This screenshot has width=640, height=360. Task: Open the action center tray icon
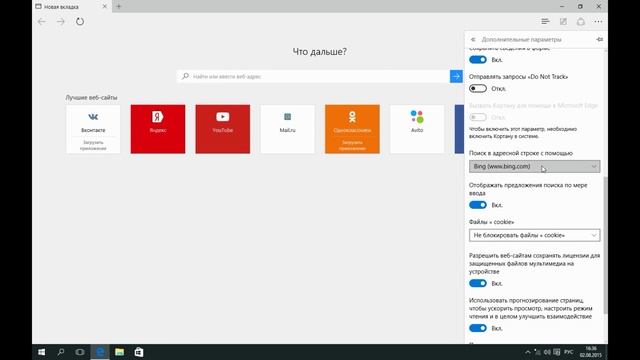(557, 352)
